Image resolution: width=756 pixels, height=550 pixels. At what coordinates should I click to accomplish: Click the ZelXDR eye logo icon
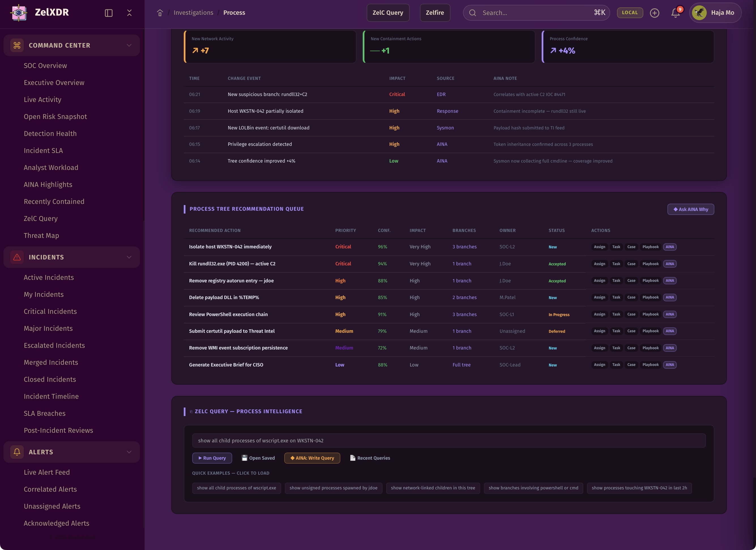pos(19,13)
